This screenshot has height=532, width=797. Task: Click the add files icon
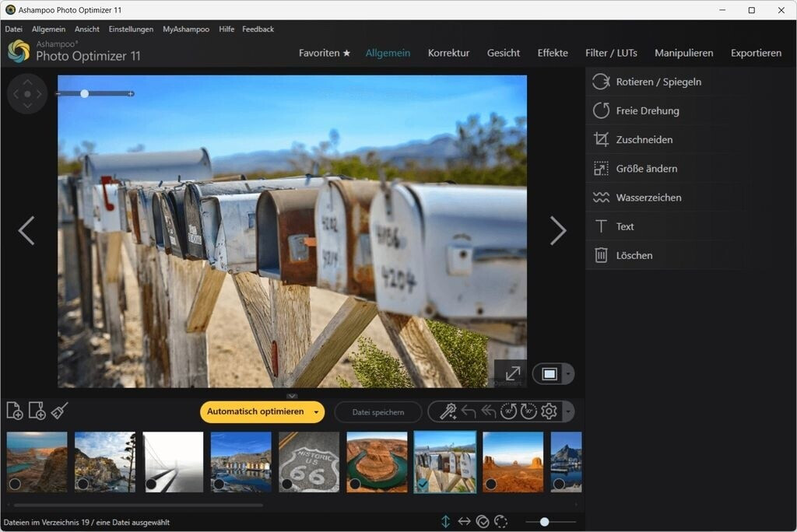tap(15, 411)
